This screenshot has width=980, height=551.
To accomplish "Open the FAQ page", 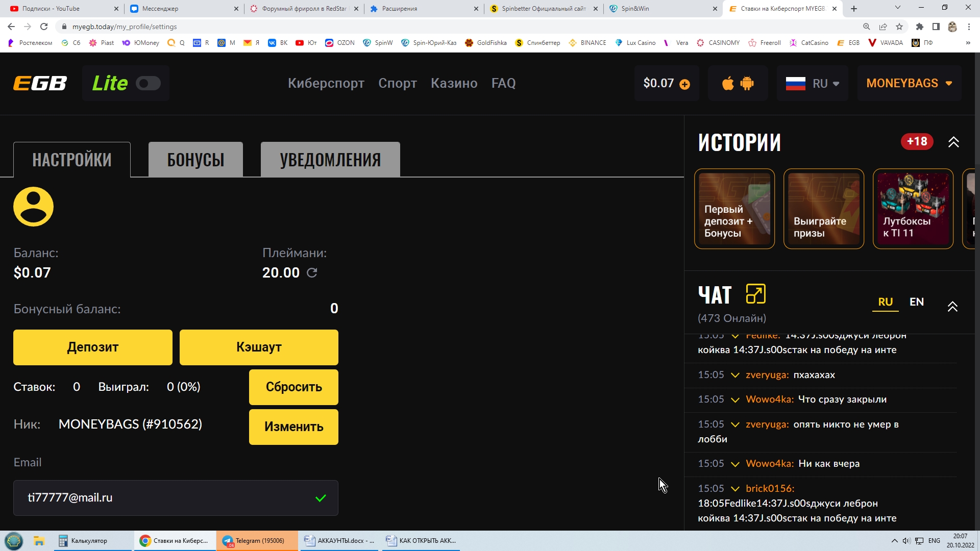I will click(x=503, y=83).
